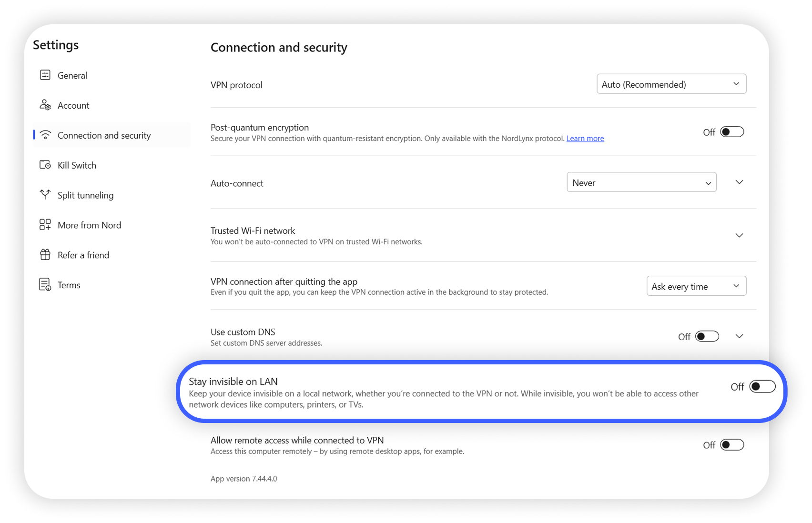This screenshot has height=523, width=812.
Task: Go to the Account settings section
Action: 73,105
